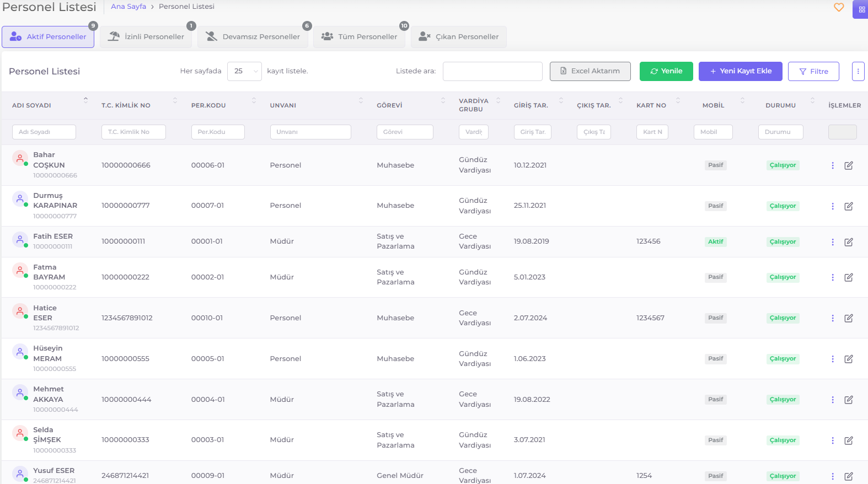Open row actions for Mehmet AKKAYA
This screenshot has width=868, height=484.
coord(833,400)
